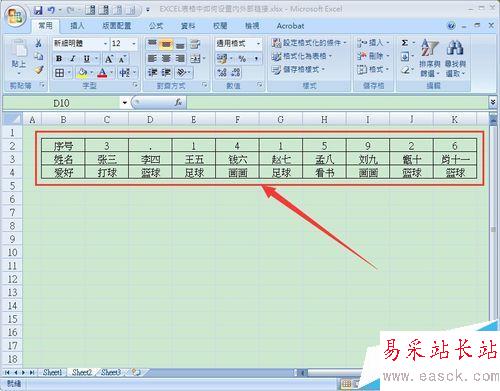Click the Copy icon in the clipboard group
Viewport: 500px width, 391px height.
click(x=39, y=56)
